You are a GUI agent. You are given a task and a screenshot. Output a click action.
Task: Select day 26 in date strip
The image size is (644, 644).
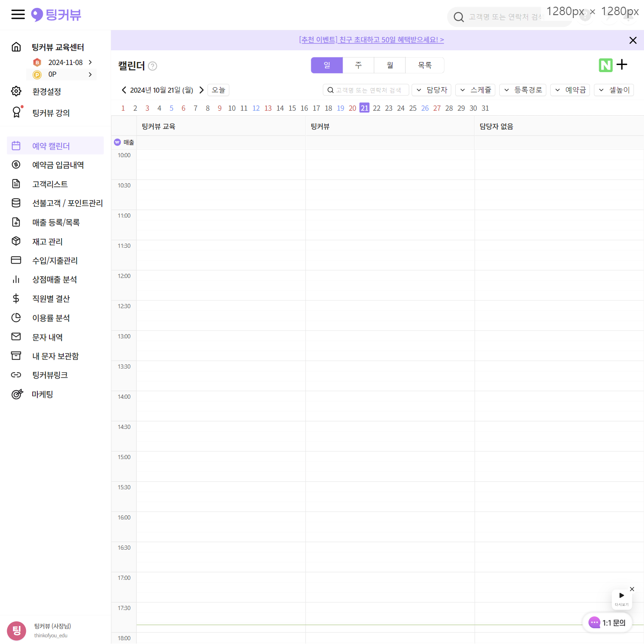[x=425, y=108]
